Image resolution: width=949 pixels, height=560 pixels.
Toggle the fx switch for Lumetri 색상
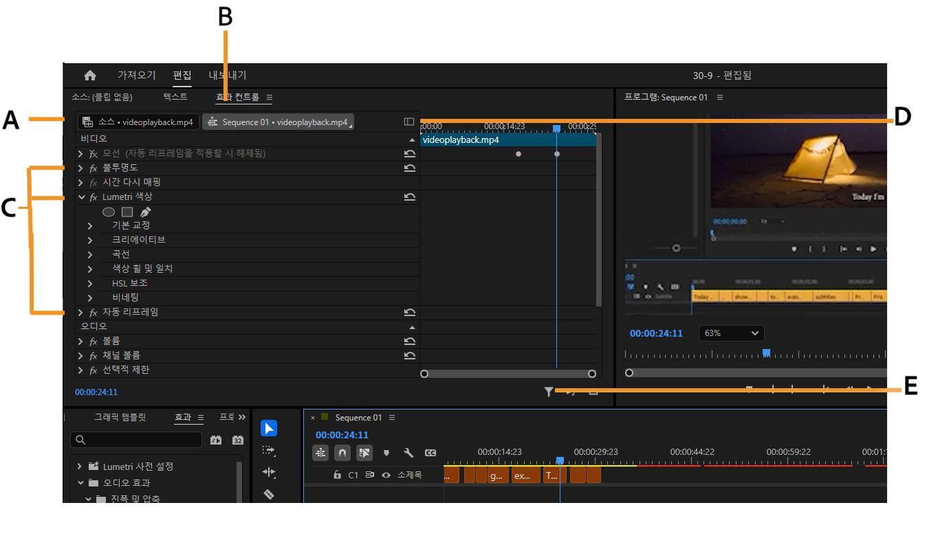point(94,197)
